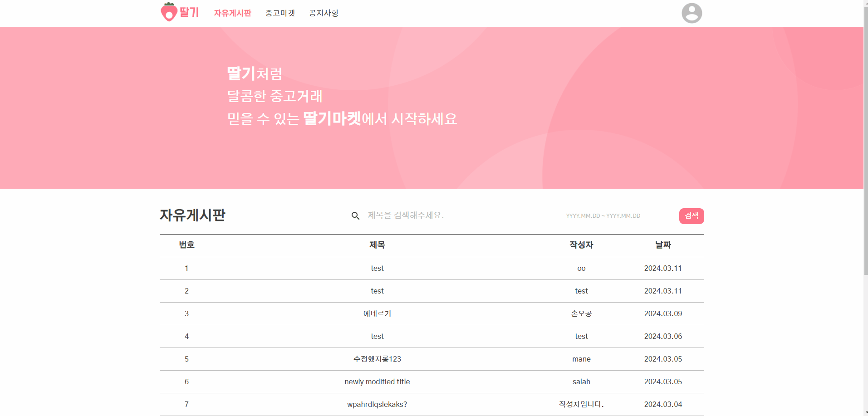Click the 제목 column header
This screenshot has height=416, width=868.
click(x=377, y=245)
